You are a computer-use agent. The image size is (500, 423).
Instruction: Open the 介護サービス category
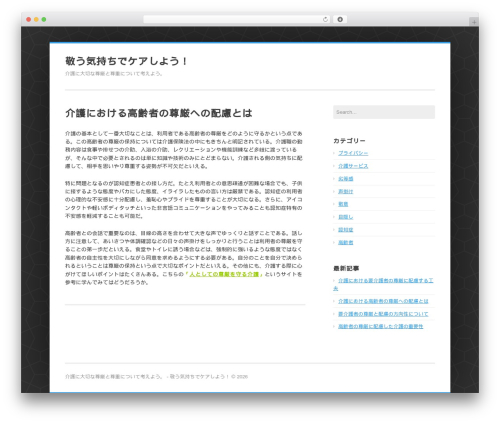point(353,166)
